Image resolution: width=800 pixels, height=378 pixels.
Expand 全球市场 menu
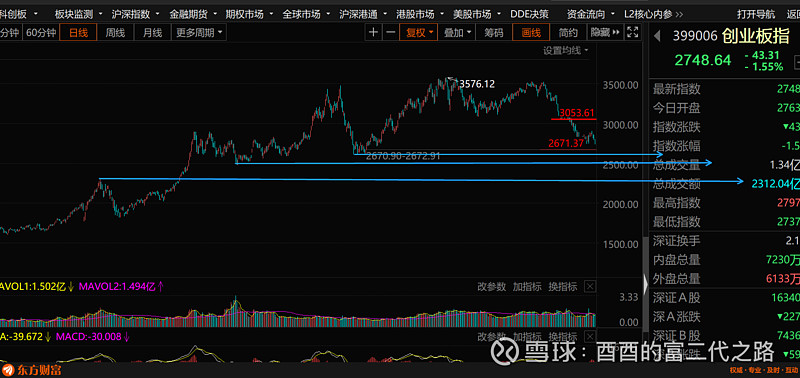coord(306,14)
